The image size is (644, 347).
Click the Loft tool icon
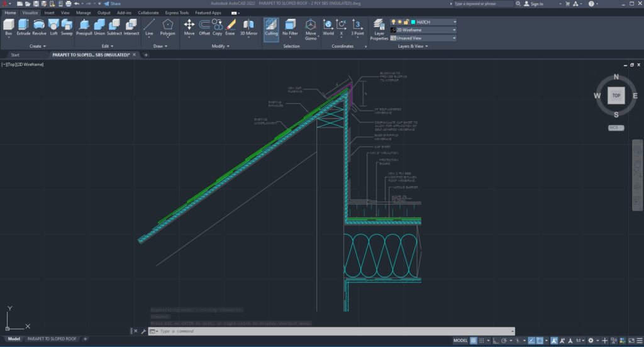(54, 26)
